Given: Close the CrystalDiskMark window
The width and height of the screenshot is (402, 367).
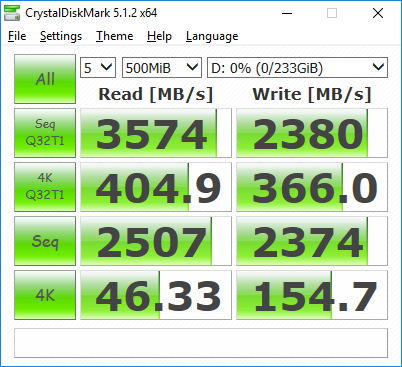Looking at the screenshot, I should 378,13.
